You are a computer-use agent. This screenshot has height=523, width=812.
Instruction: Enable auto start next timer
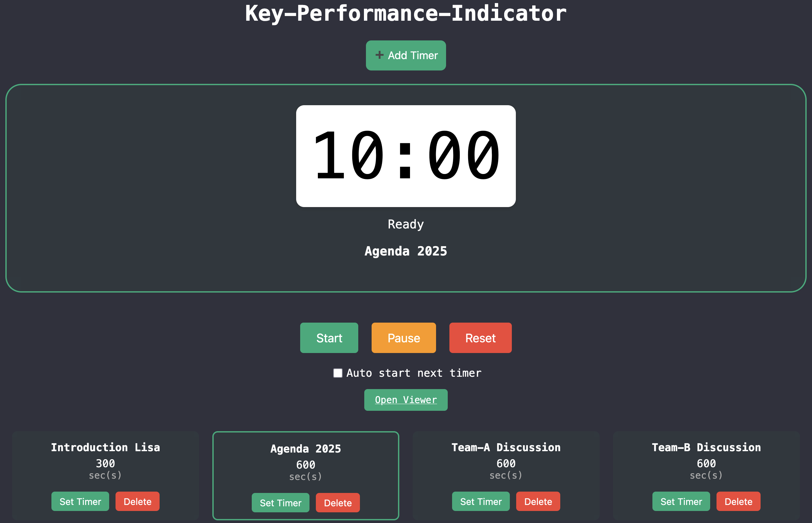(x=338, y=373)
